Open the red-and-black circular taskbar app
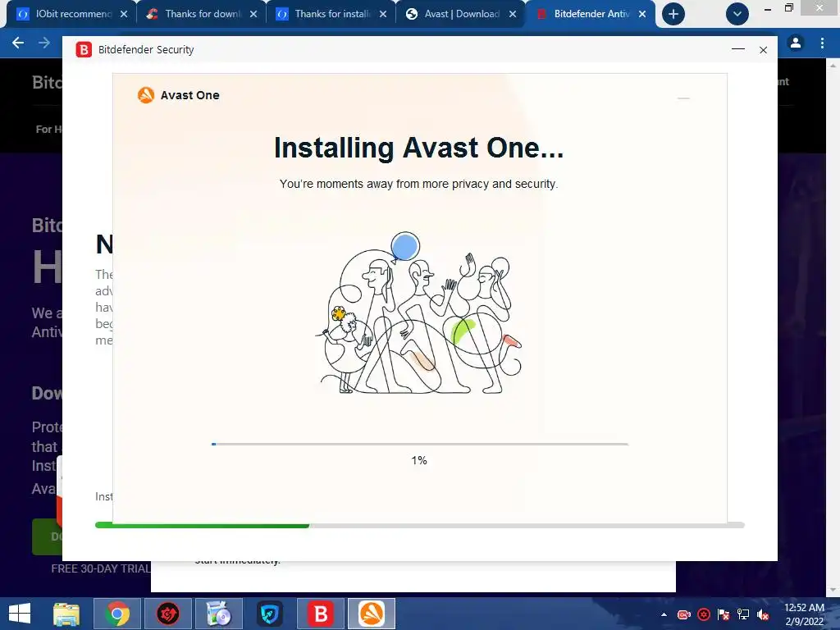 tap(167, 614)
